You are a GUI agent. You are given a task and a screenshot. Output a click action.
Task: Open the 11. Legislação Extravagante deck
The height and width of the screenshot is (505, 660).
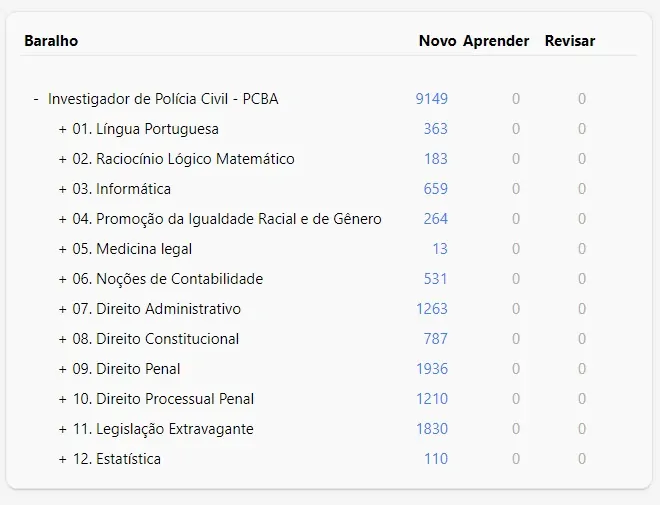(x=163, y=429)
